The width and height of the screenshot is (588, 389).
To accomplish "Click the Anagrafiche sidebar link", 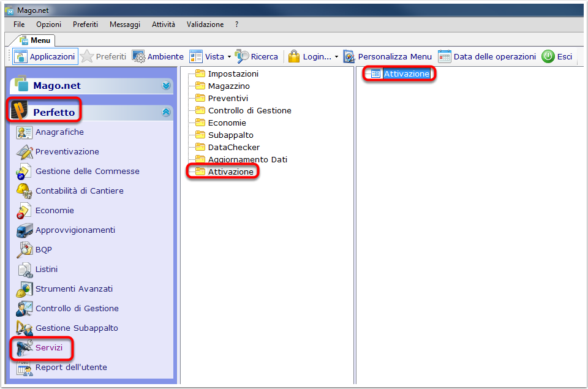I will (x=59, y=132).
